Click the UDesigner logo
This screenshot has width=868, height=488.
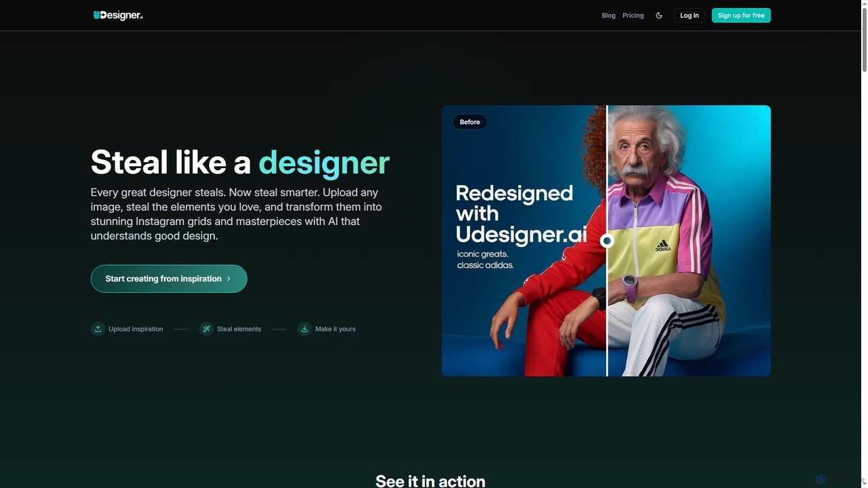pos(118,15)
